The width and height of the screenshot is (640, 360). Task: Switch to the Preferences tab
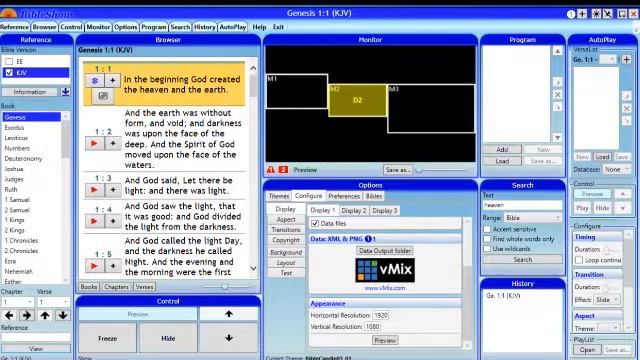(344, 196)
